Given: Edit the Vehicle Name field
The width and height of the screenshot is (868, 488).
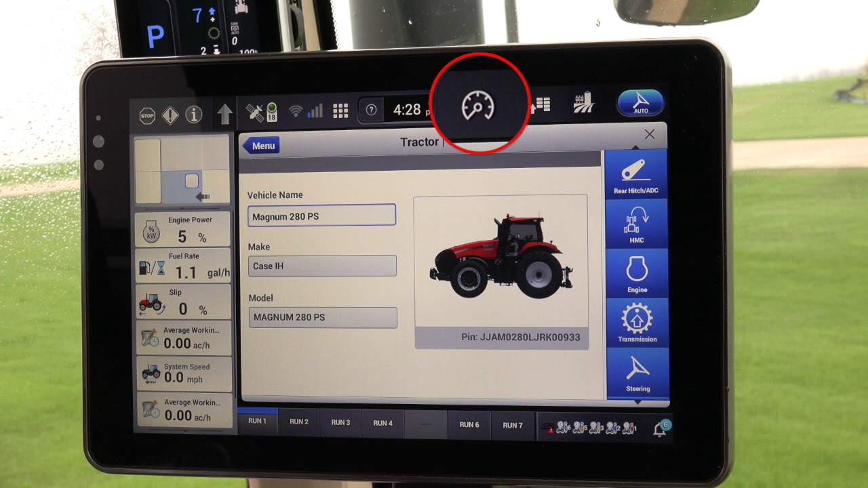Looking at the screenshot, I should click(x=321, y=215).
